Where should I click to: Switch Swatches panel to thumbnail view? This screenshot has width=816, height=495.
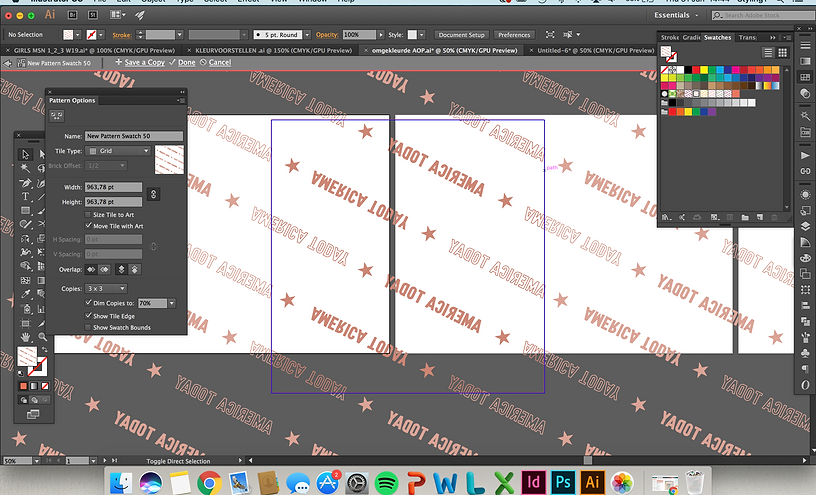pos(782,53)
